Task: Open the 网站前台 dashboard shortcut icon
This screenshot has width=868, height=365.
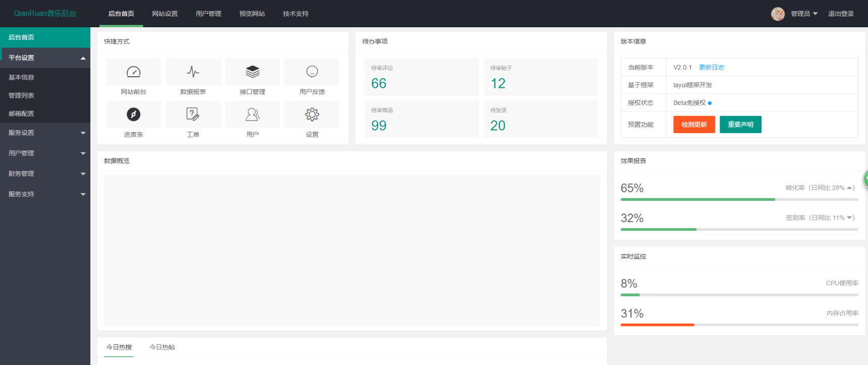Action: 133,72
